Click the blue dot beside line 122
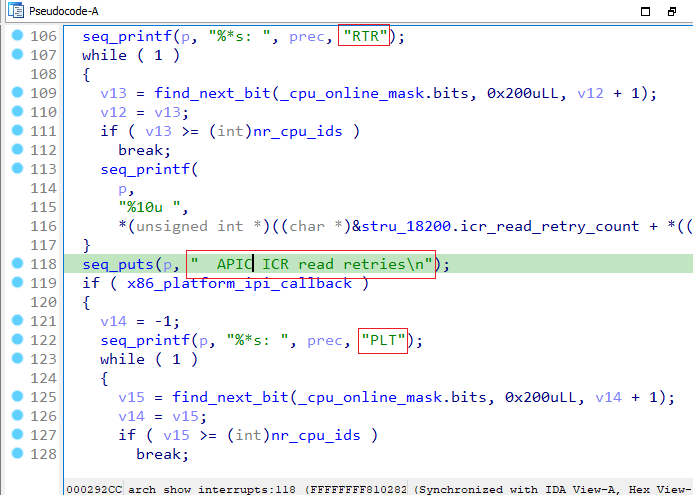The height and width of the screenshot is (495, 693). pos(17,339)
